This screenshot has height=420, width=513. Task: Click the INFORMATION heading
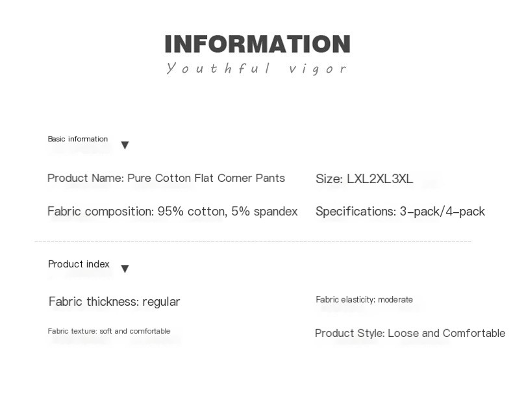pos(258,44)
